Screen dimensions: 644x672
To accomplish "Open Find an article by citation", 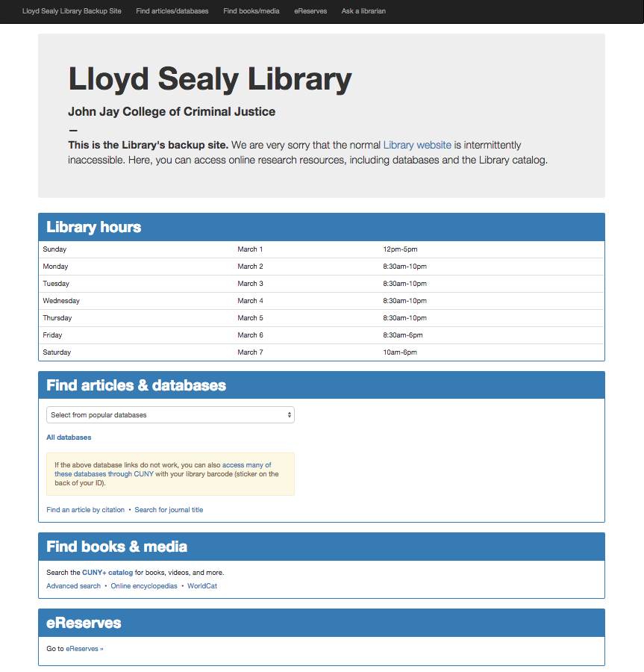I will tap(85, 510).
